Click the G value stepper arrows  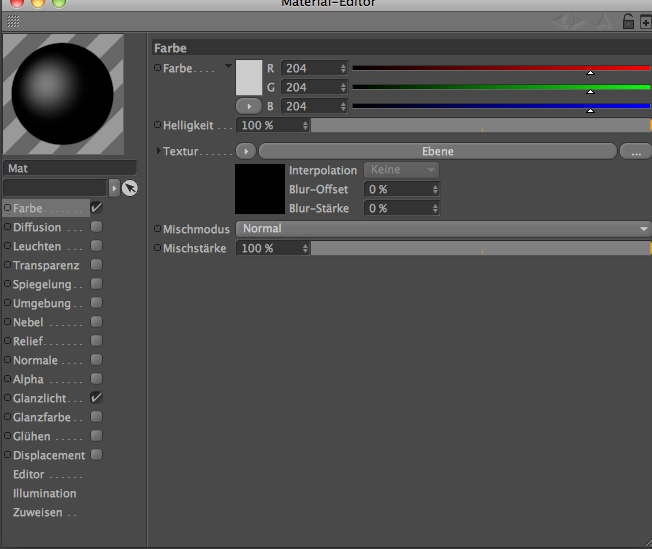click(x=343, y=87)
